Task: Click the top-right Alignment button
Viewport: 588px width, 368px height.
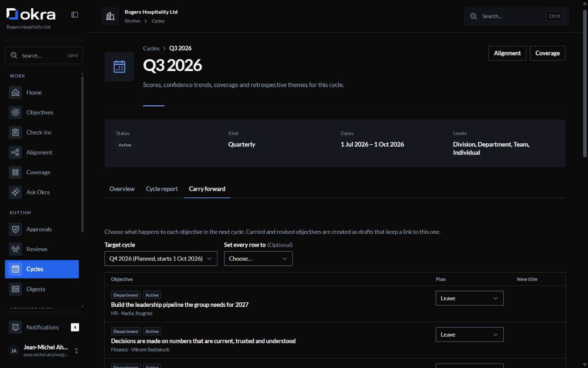Action: 507,53
